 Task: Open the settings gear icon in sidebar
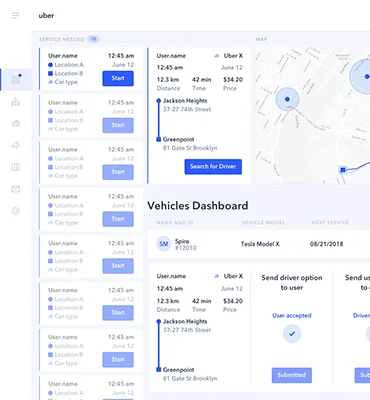point(16,211)
